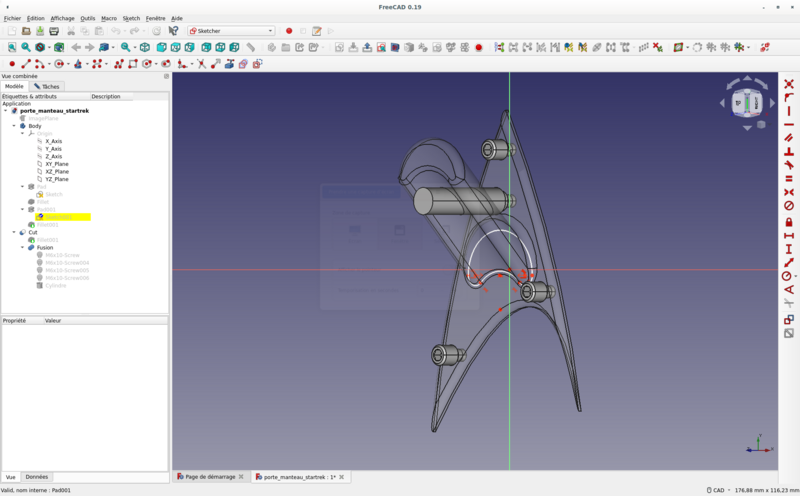Select X_Axis in the model tree
The width and height of the screenshot is (800, 496).
point(54,141)
